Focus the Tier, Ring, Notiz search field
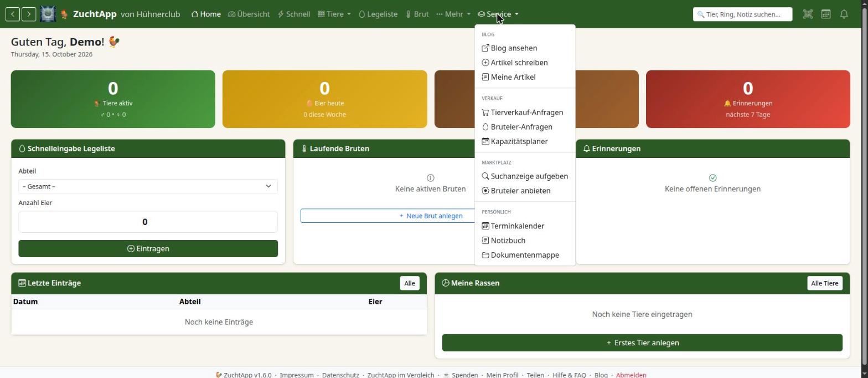Image resolution: width=868 pixels, height=378 pixels. 742,14
